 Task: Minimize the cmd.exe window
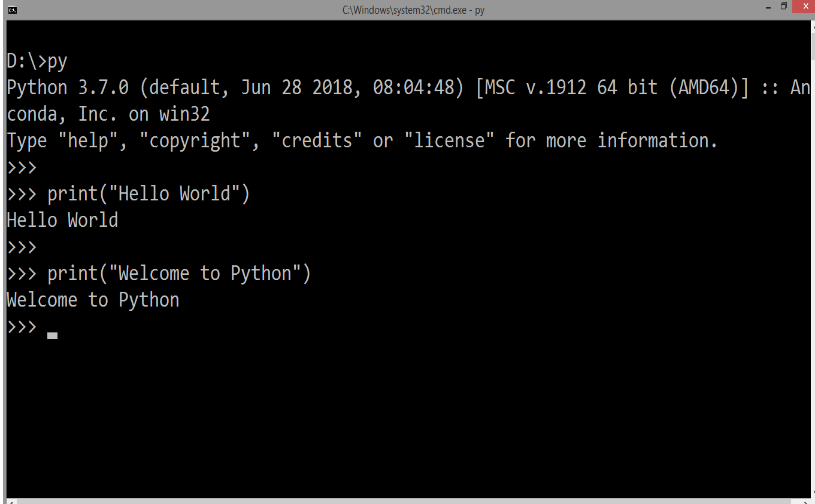point(768,7)
